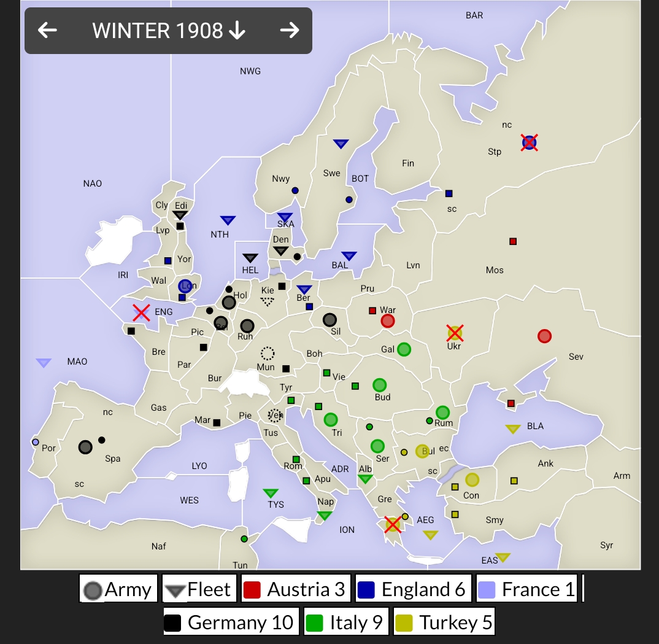Click the Italian fleet in Tyrrhenian Sea
Image resolution: width=659 pixels, height=644 pixels.
(271, 493)
